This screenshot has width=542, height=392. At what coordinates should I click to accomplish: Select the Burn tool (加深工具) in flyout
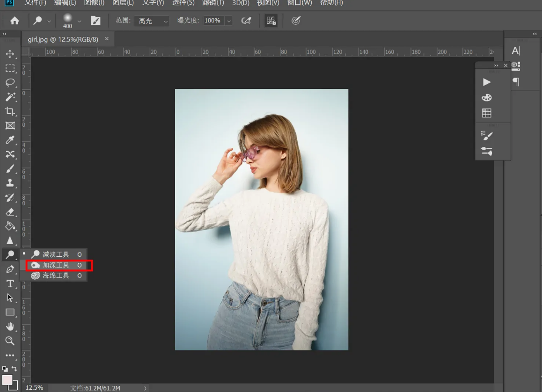point(56,265)
